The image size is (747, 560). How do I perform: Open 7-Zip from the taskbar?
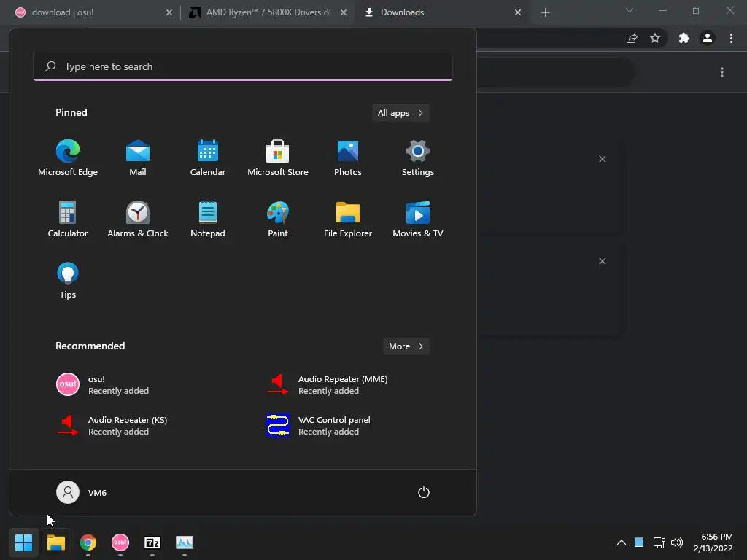152,542
